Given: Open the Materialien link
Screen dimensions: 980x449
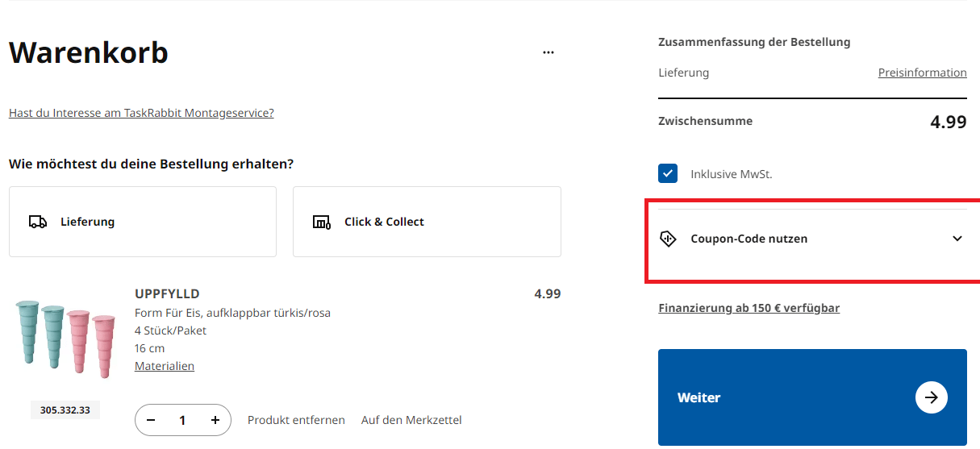Looking at the screenshot, I should pyautogui.click(x=165, y=366).
